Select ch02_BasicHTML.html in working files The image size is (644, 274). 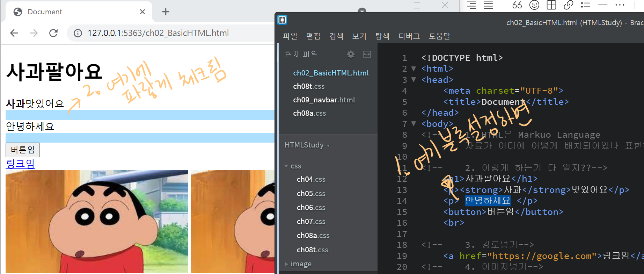tap(331, 73)
